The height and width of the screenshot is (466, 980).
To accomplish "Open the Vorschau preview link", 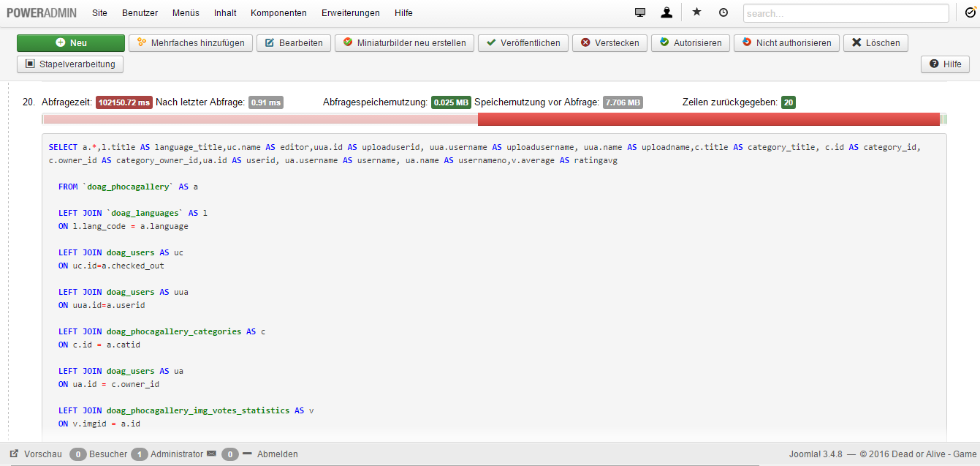I will tap(37, 454).
